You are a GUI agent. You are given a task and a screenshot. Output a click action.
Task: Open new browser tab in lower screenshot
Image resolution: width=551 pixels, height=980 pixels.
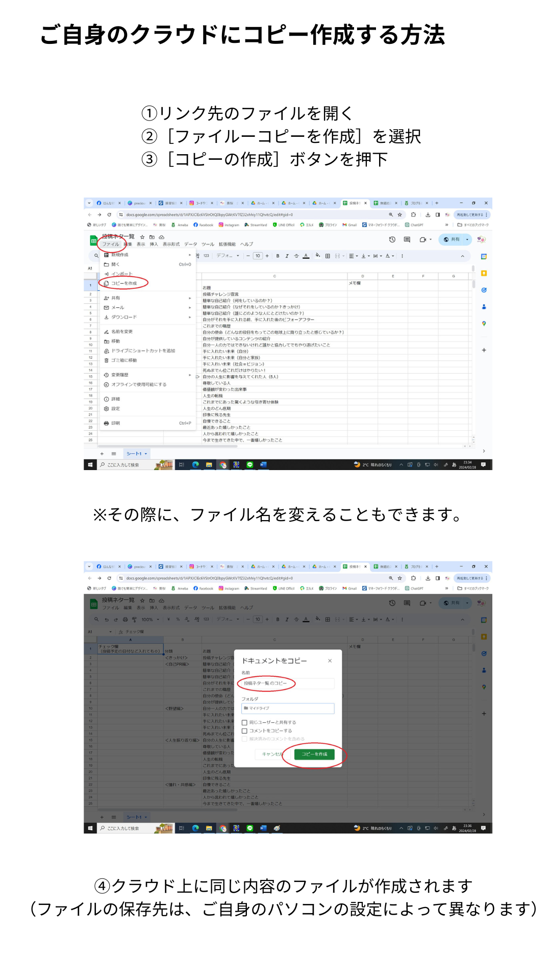(x=437, y=567)
